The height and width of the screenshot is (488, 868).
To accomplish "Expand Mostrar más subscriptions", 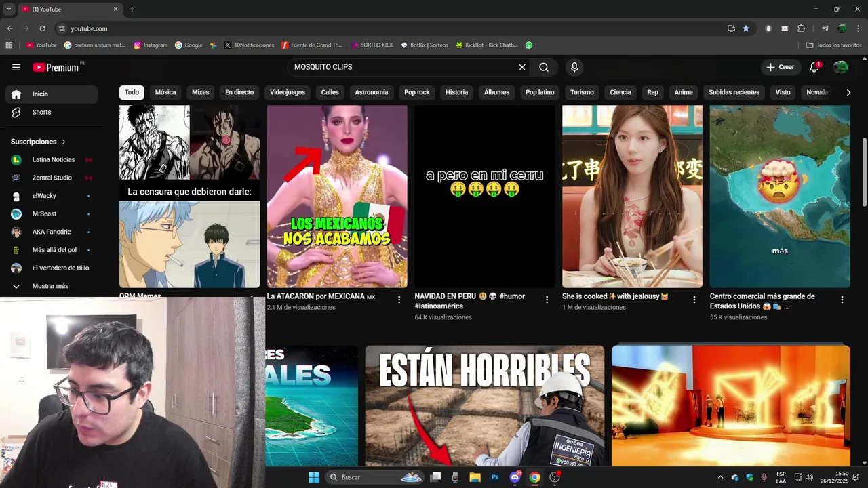I will [x=52, y=286].
